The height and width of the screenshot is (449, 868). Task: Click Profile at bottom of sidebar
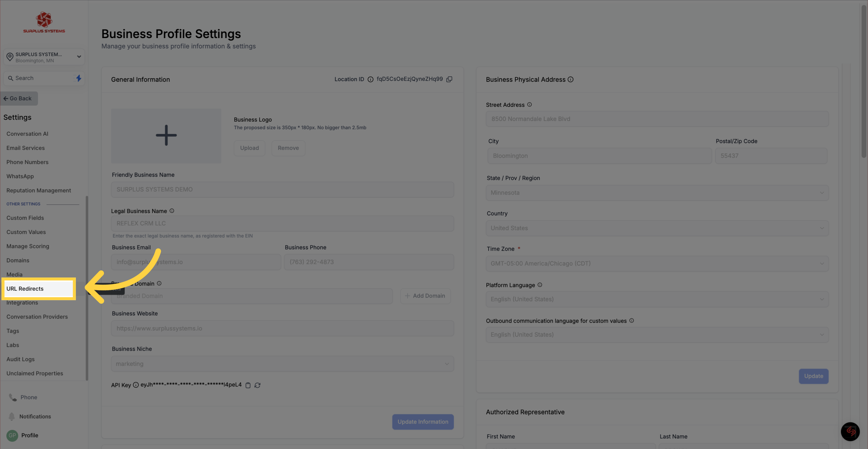coord(29,435)
